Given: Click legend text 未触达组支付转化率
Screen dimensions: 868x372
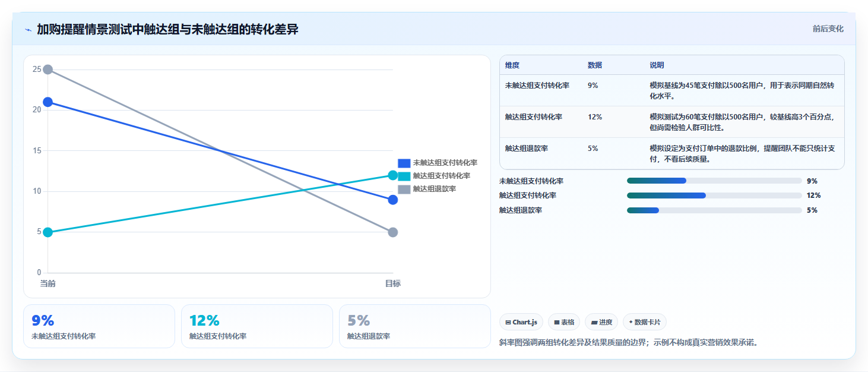Looking at the screenshot, I should 445,163.
